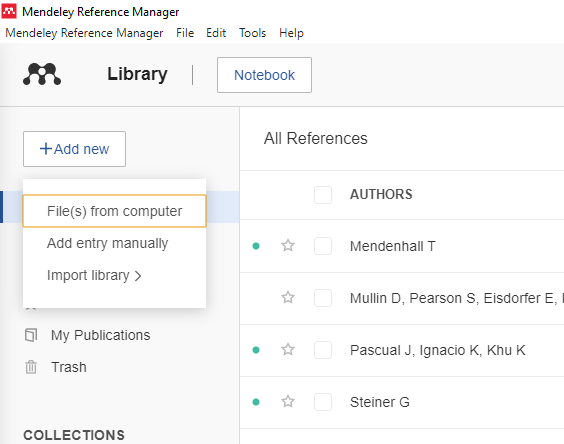The image size is (564, 444).
Task: Select the Mullin D, Pearson S, Eisdorfer E row
Action: click(402, 298)
